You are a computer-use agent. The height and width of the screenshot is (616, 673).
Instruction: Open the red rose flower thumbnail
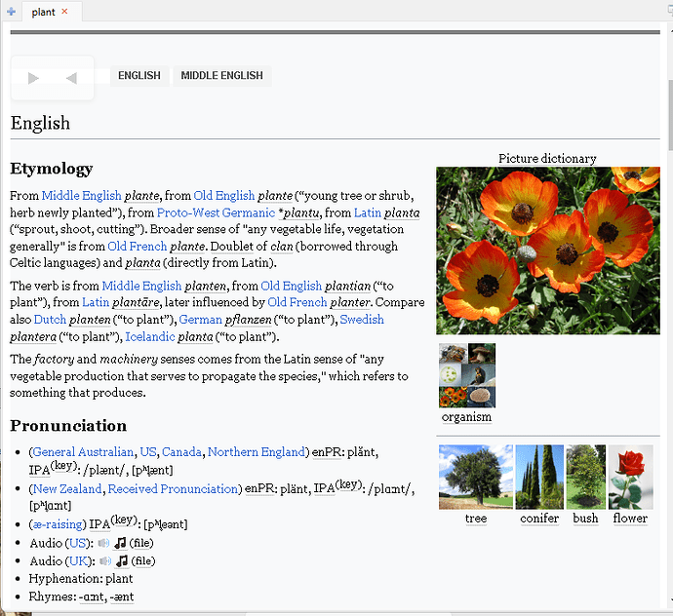[x=630, y=477]
